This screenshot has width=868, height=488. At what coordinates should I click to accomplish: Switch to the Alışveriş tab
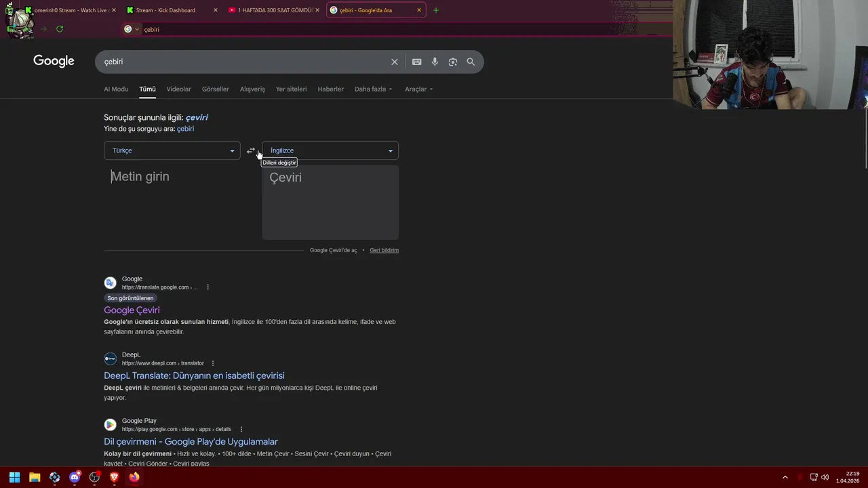tap(252, 89)
